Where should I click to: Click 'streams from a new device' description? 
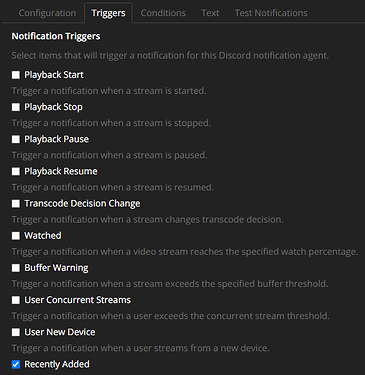pyautogui.click(x=140, y=348)
